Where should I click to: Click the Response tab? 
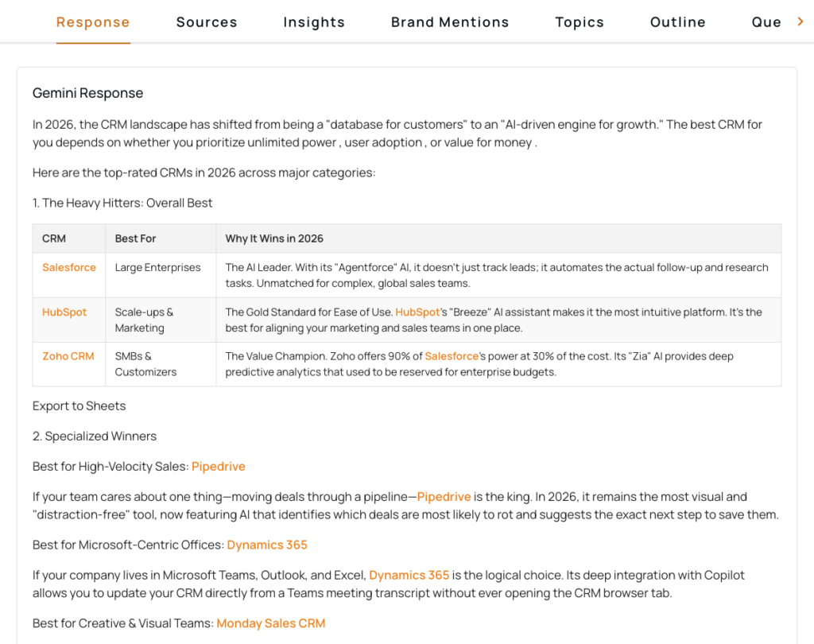(93, 22)
